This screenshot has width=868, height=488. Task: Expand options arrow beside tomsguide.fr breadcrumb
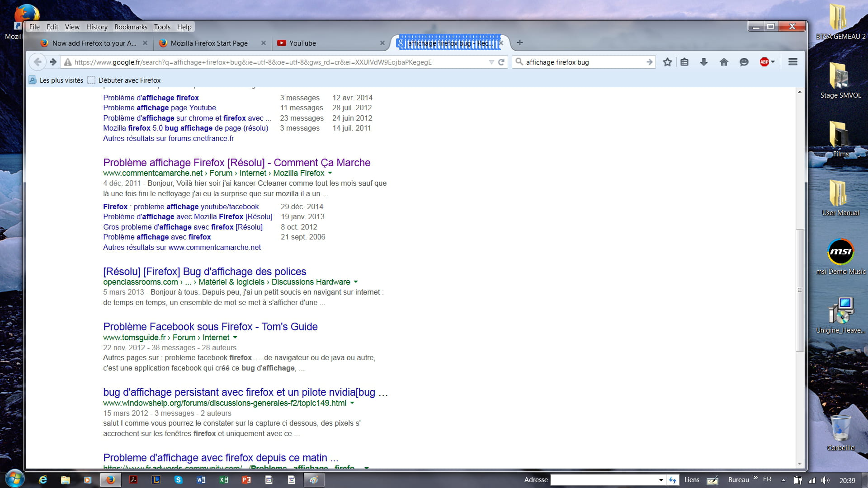(235, 338)
